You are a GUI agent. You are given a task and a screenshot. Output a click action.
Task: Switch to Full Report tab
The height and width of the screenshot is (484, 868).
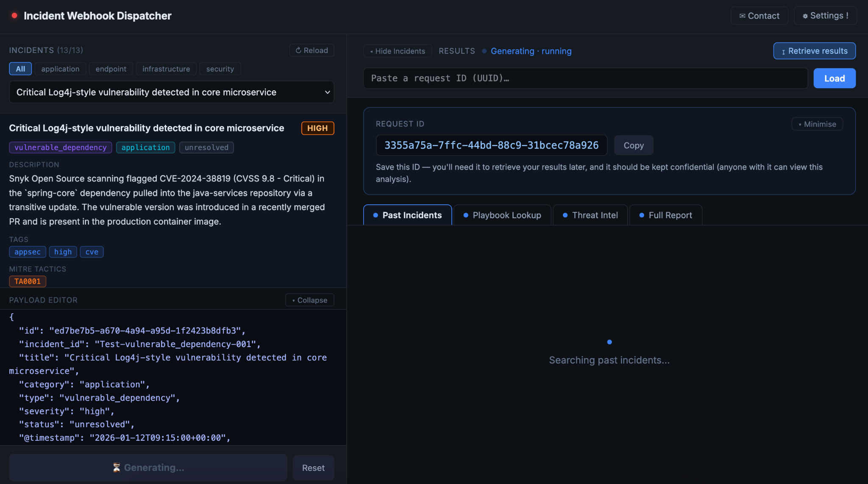point(666,215)
